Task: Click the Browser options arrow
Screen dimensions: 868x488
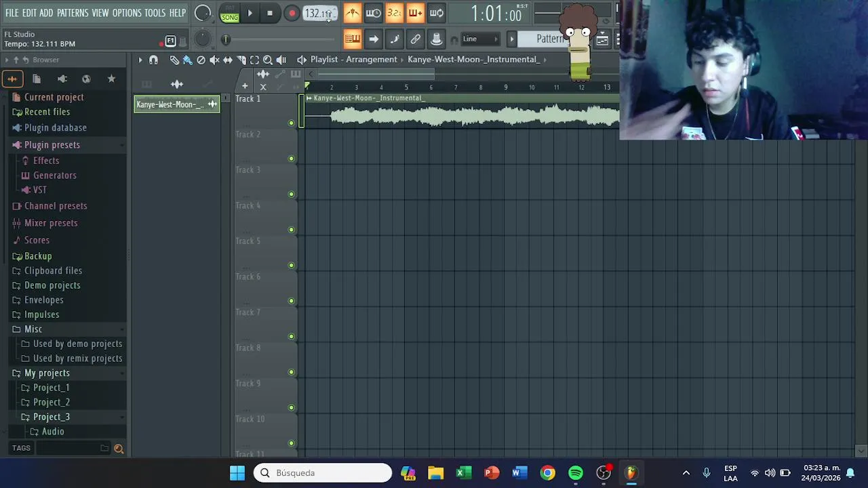Action: point(7,60)
